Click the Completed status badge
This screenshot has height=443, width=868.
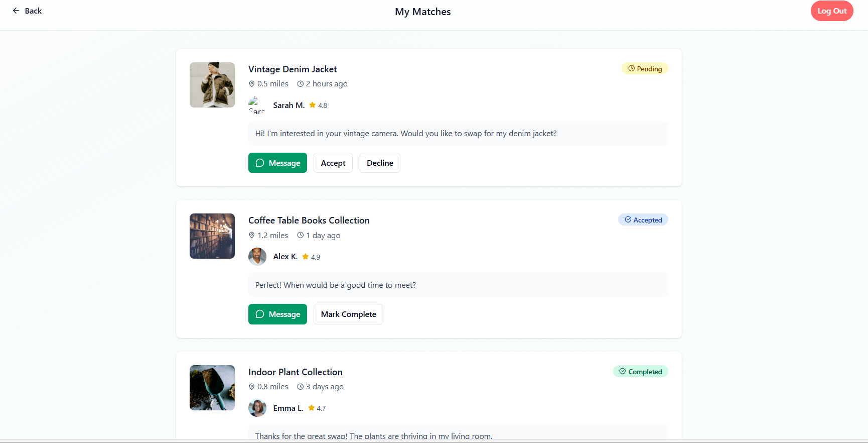click(641, 372)
